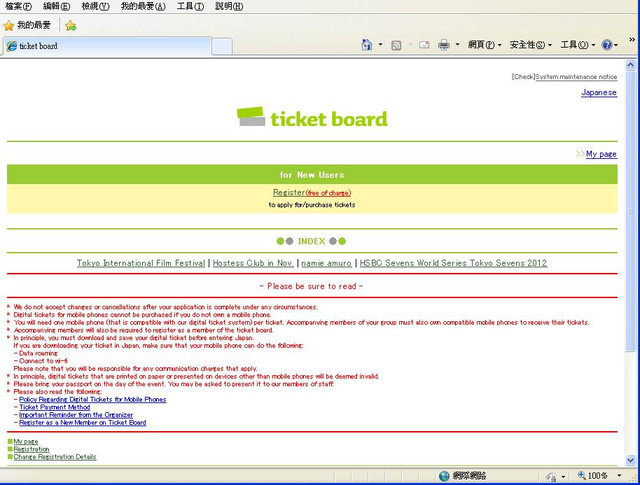Click the 'for New Users' header text

[312, 175]
